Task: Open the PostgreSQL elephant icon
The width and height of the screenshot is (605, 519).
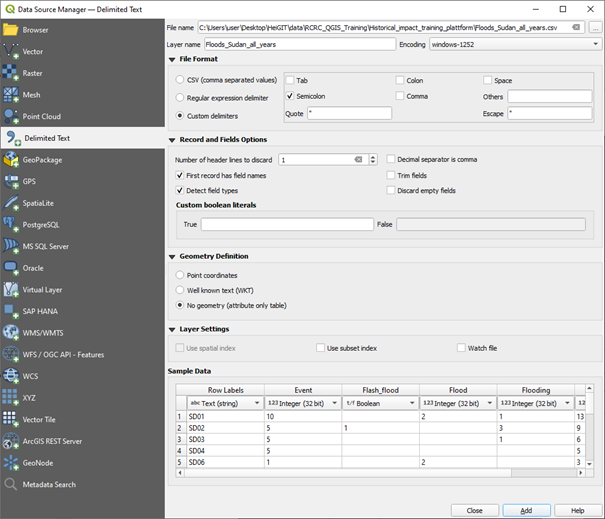Action: [x=11, y=225]
